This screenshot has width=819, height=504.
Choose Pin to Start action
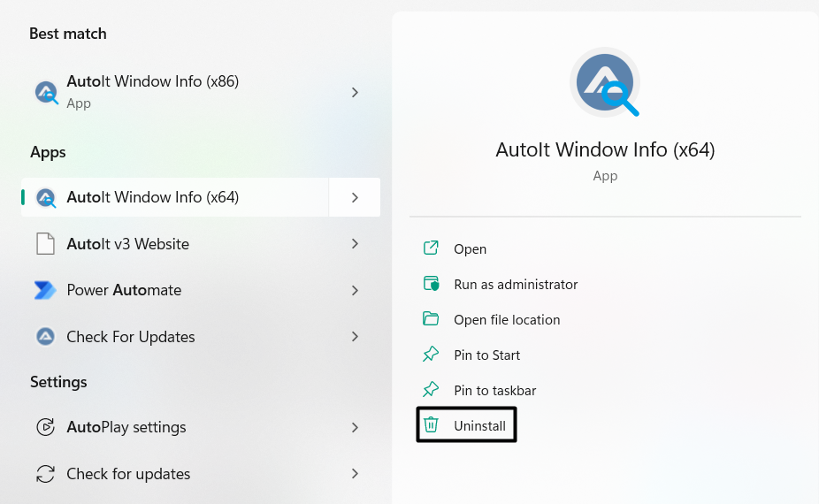pyautogui.click(x=486, y=355)
